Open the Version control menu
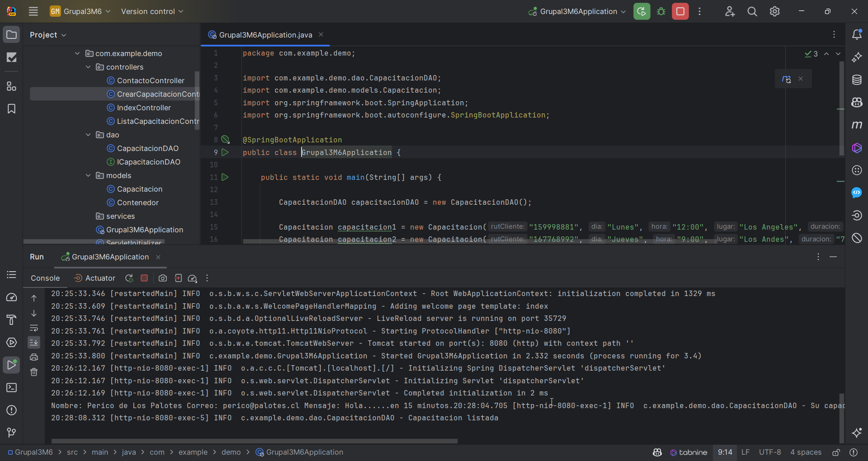The image size is (868, 461). click(x=151, y=11)
